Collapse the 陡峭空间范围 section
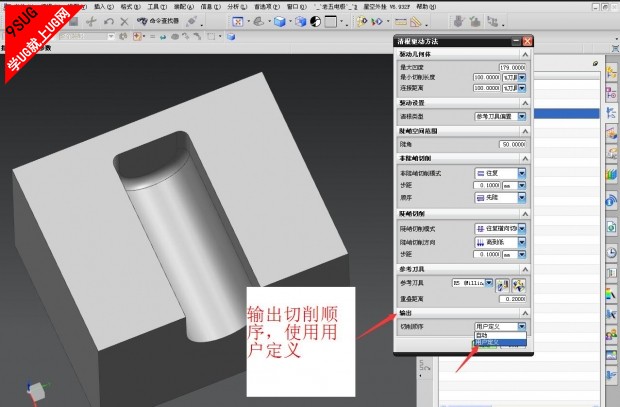 pyautogui.click(x=525, y=131)
